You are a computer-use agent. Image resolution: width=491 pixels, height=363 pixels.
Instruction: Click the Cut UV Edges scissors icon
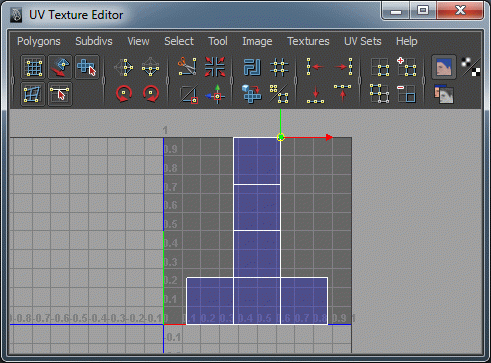coord(187,66)
